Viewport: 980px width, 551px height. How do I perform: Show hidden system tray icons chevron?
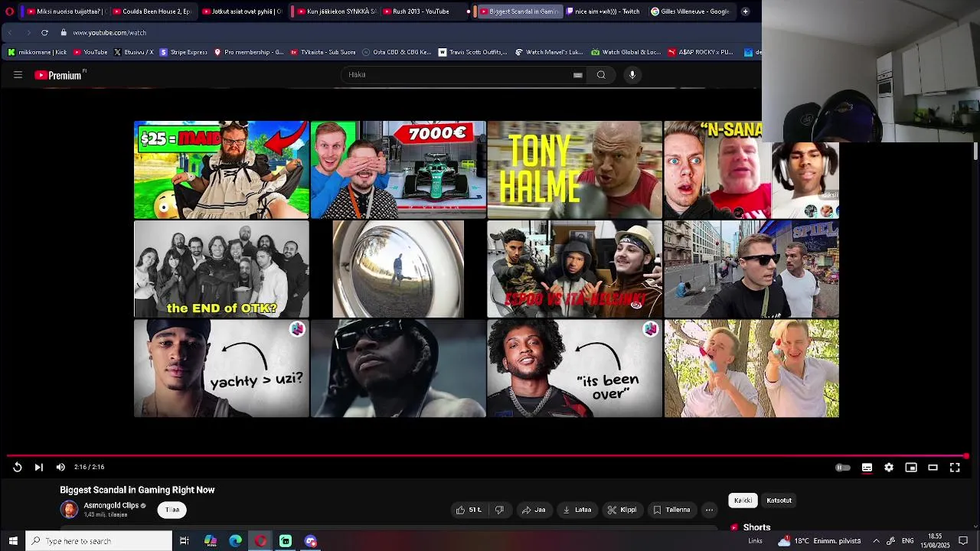click(876, 541)
